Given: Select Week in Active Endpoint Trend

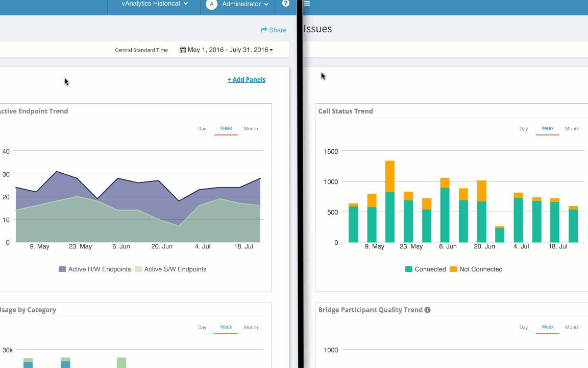Looking at the screenshot, I should tap(226, 128).
